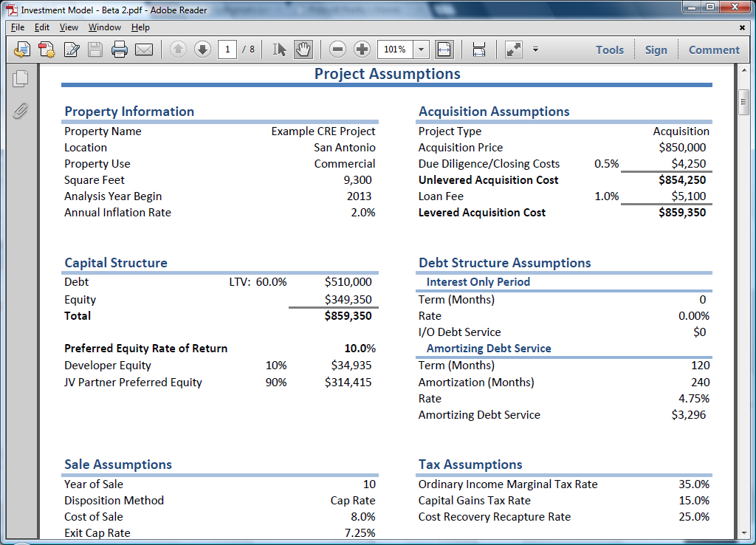Image resolution: width=756 pixels, height=545 pixels.
Task: Click the 'Property Information' heading
Action: (129, 112)
